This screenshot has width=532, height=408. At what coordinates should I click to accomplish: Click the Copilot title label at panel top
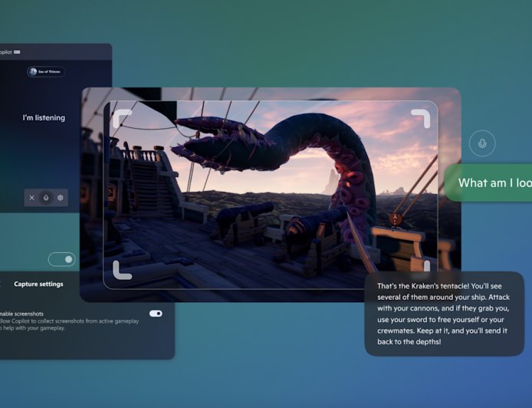6,52
